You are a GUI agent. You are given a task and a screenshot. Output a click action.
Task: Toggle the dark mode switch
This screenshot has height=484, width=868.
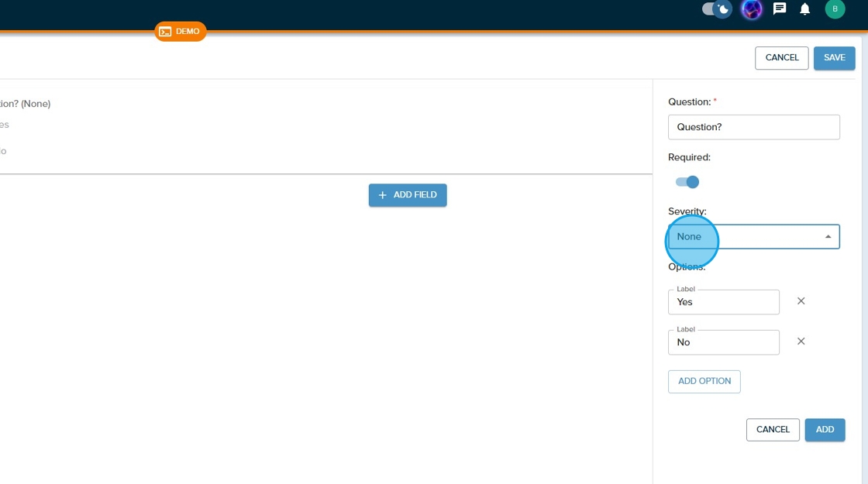[x=716, y=9]
